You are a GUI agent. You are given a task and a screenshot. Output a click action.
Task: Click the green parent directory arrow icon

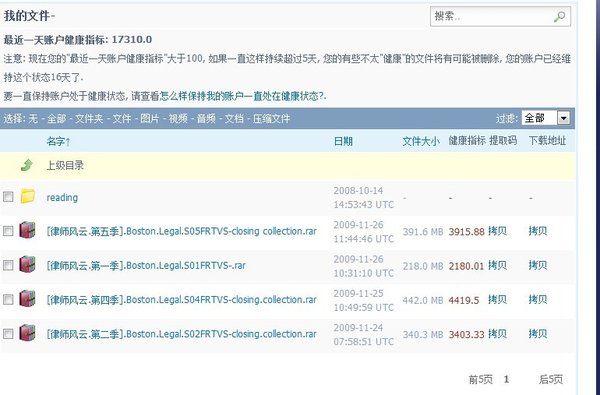[x=27, y=165]
